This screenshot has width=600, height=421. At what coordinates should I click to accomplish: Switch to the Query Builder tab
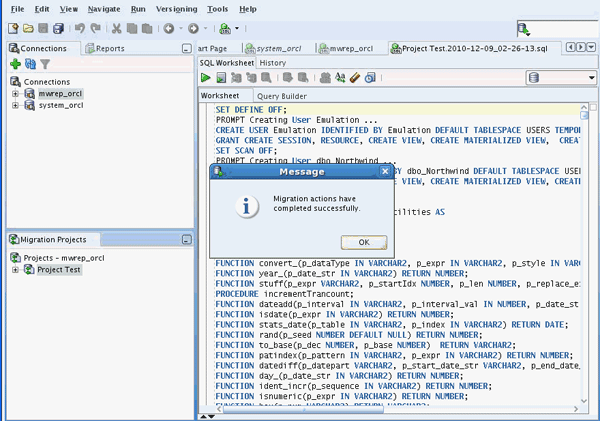(281, 96)
